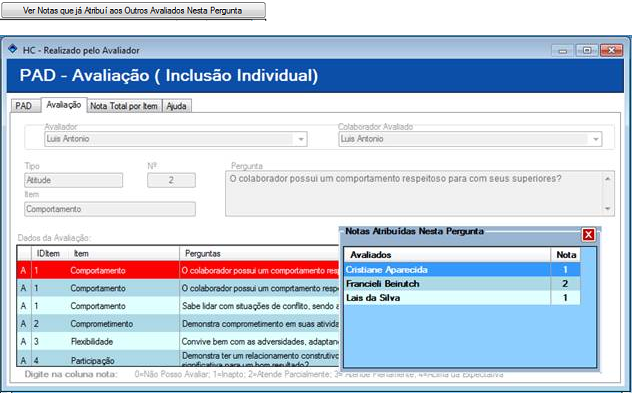Select the Flexibilidade row
This screenshot has height=393, width=632.
[179, 341]
